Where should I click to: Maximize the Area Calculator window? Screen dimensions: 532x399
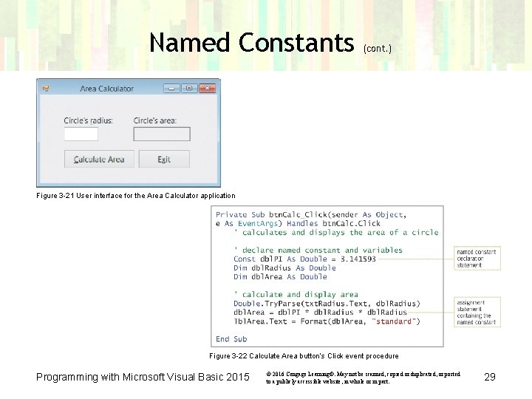point(189,89)
